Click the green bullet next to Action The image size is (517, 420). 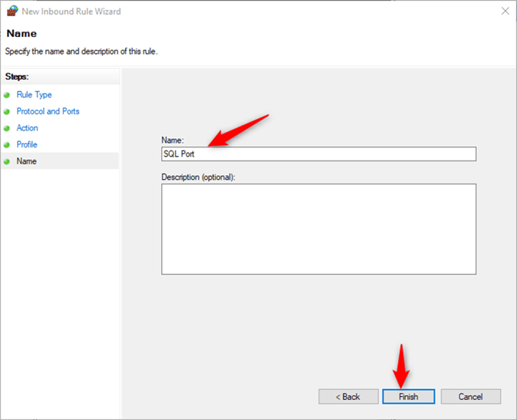coord(8,128)
